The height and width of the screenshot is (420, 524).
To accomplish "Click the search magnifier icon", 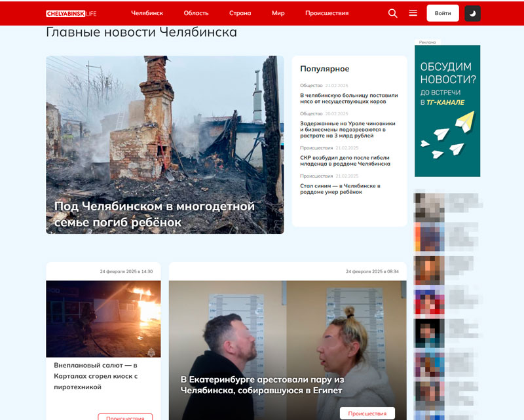I will pyautogui.click(x=392, y=12).
